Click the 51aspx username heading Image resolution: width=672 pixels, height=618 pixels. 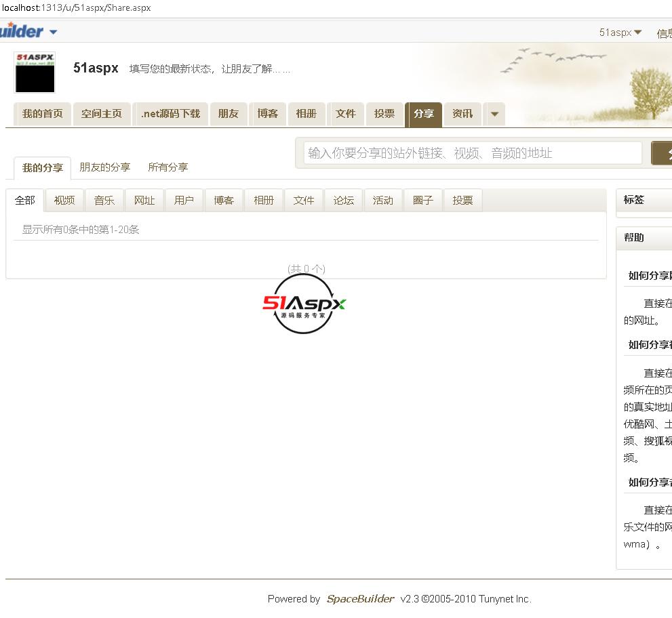click(x=96, y=68)
